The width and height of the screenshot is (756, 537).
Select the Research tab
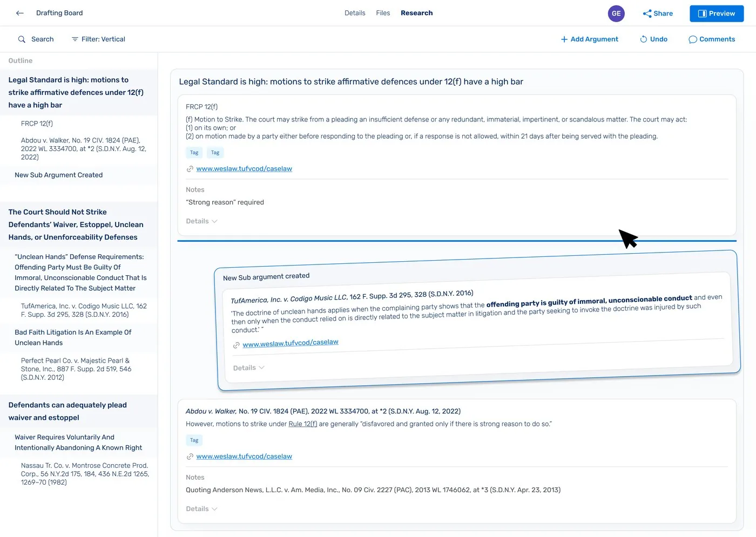[416, 13]
